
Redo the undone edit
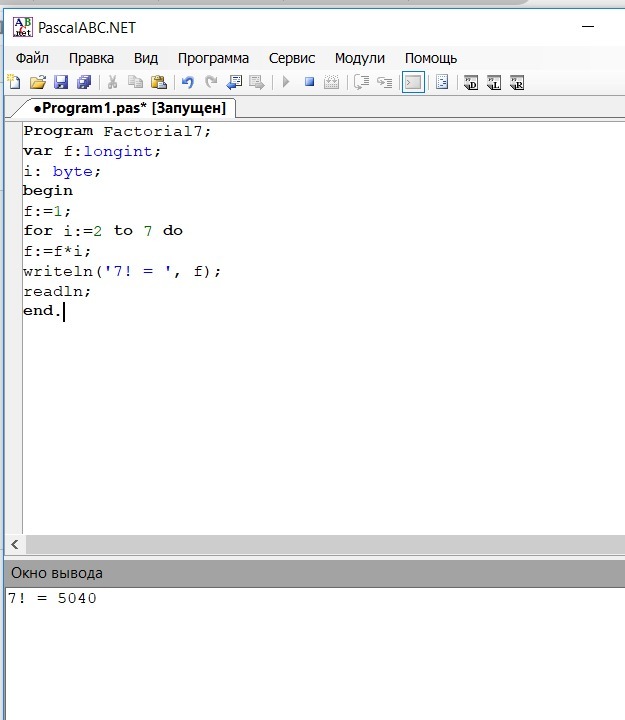coord(211,83)
